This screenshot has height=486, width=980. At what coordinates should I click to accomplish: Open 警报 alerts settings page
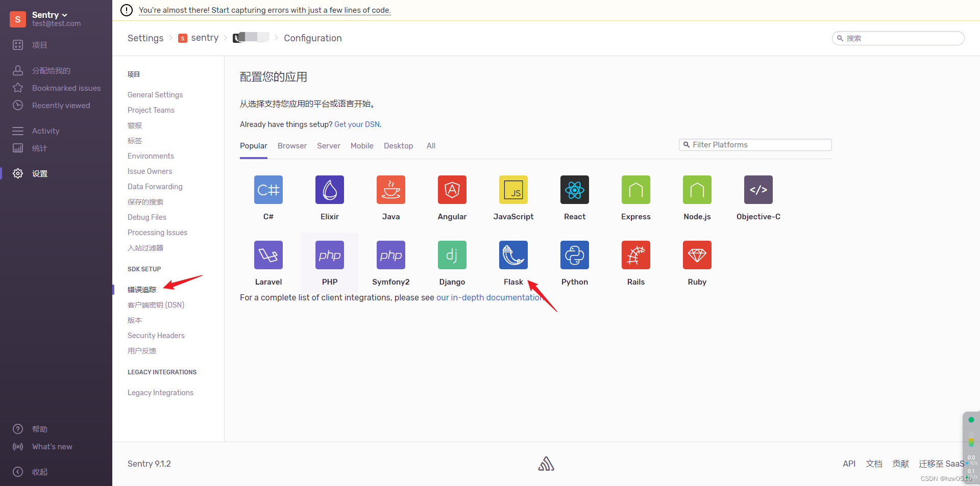(135, 125)
